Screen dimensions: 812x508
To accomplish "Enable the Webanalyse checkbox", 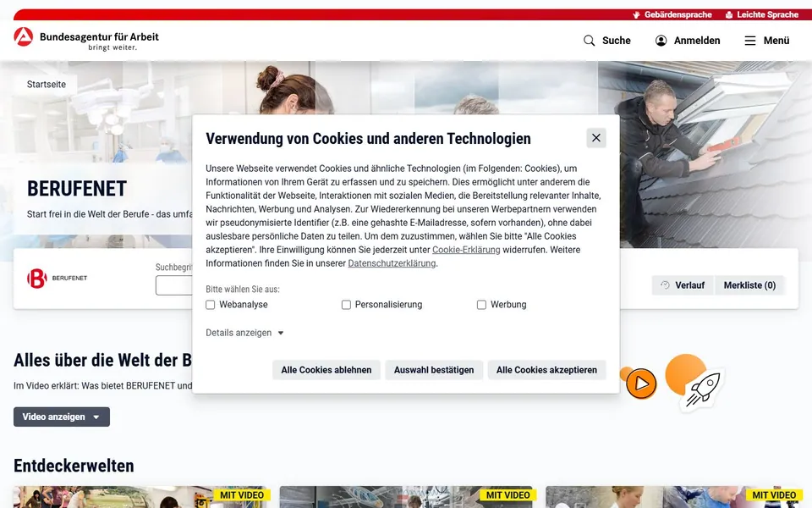I will (211, 305).
